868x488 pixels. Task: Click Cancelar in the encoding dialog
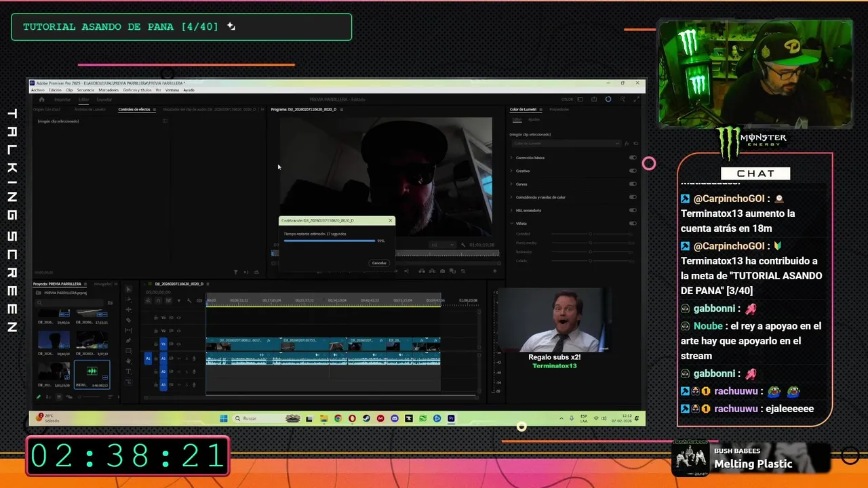pyautogui.click(x=379, y=263)
